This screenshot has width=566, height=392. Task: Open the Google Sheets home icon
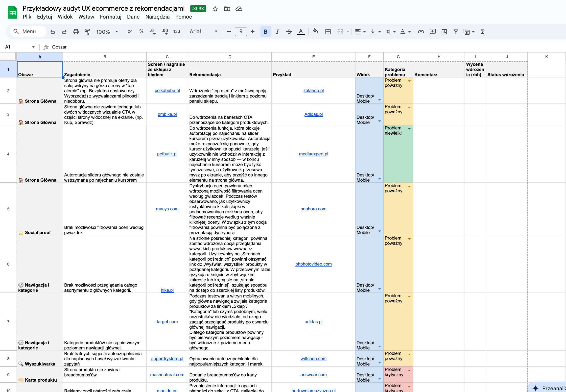pyautogui.click(x=12, y=12)
